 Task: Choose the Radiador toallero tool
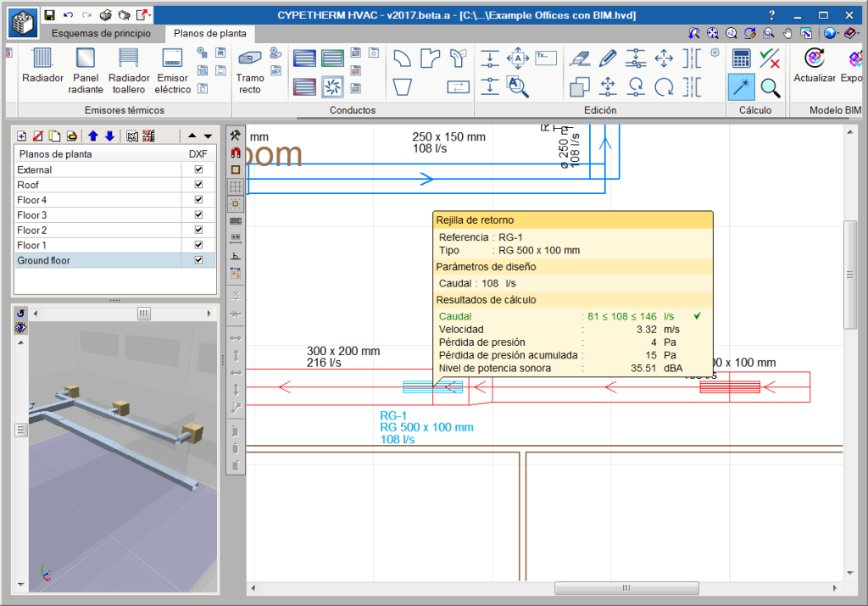(129, 71)
